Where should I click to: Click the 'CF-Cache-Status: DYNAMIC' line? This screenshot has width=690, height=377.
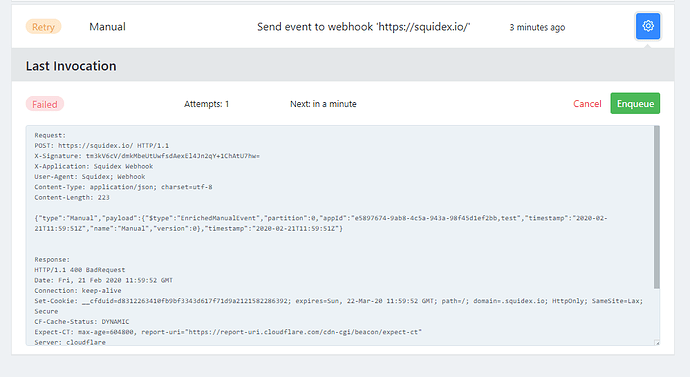click(82, 322)
